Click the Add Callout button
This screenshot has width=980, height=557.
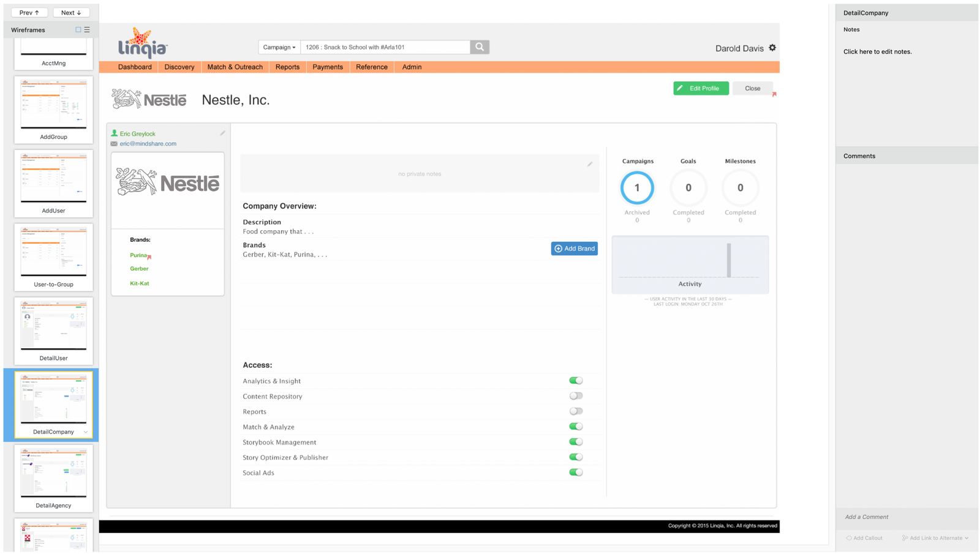coord(864,538)
